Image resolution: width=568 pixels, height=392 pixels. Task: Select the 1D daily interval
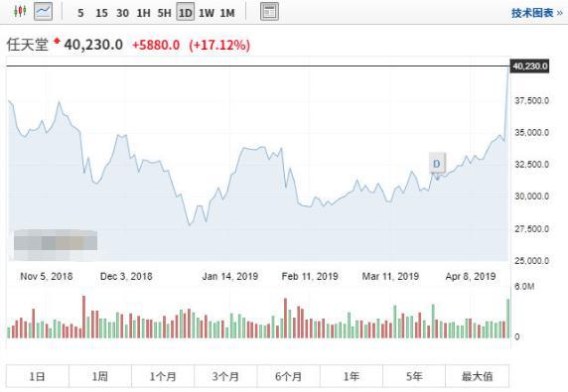pos(185,13)
